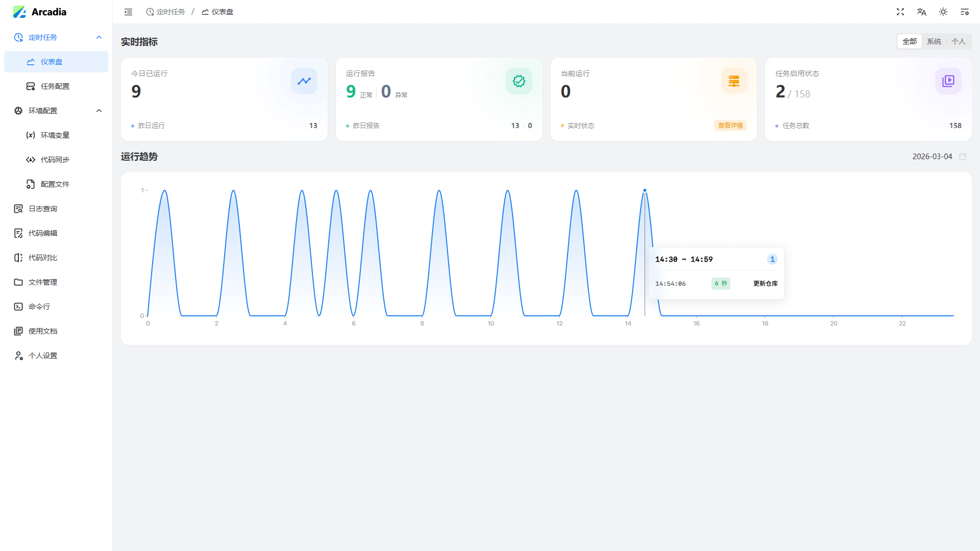Switch filter to 系统

click(934, 41)
